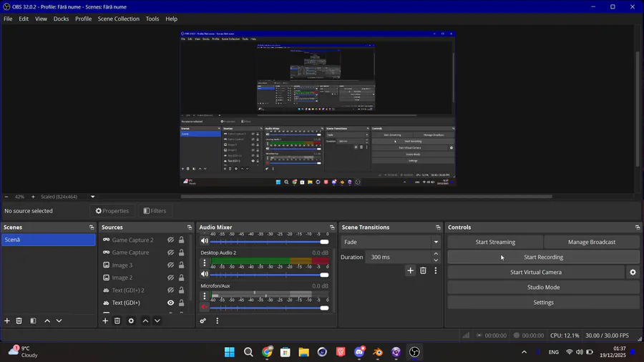Increase transition duration with up arrow
Screen dimensions: 644x362
coord(436,254)
